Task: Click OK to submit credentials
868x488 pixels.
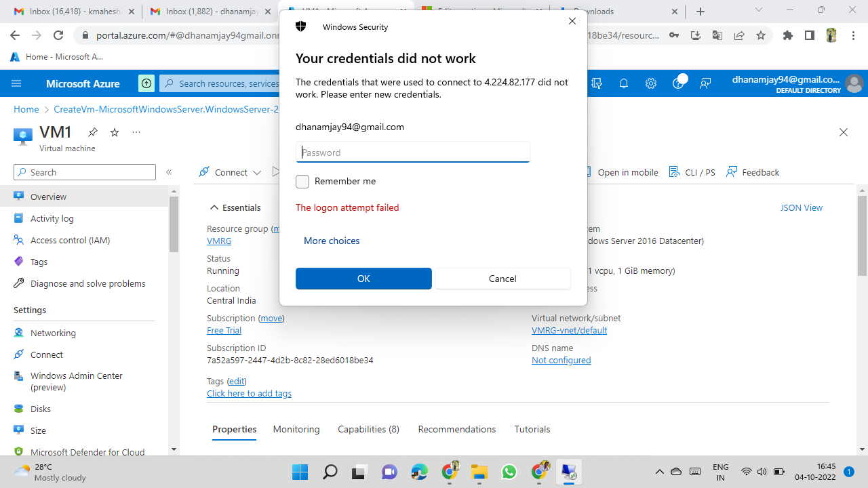Action: (363, 279)
